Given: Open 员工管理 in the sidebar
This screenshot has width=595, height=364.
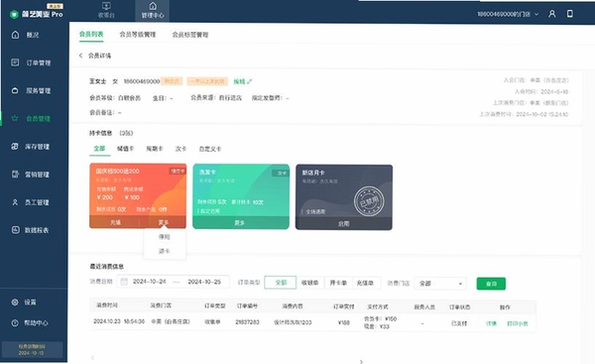Looking at the screenshot, I should pyautogui.click(x=31, y=202).
